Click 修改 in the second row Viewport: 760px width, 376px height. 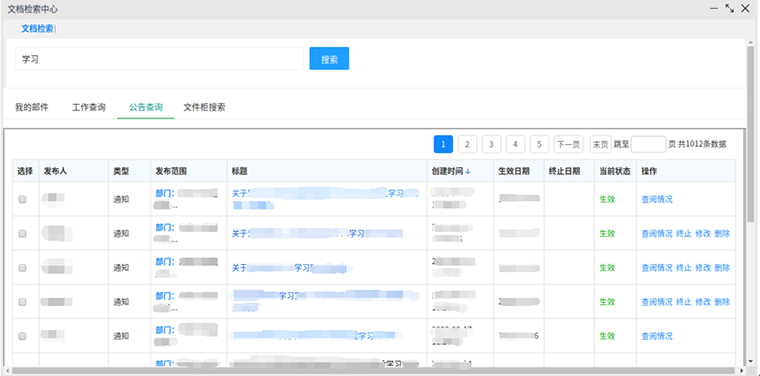(x=703, y=234)
